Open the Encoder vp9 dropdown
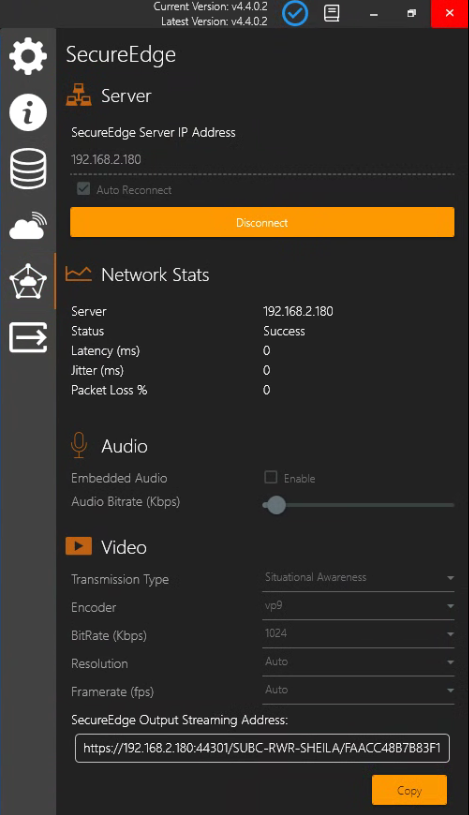The height and width of the screenshot is (815, 469). point(358,606)
